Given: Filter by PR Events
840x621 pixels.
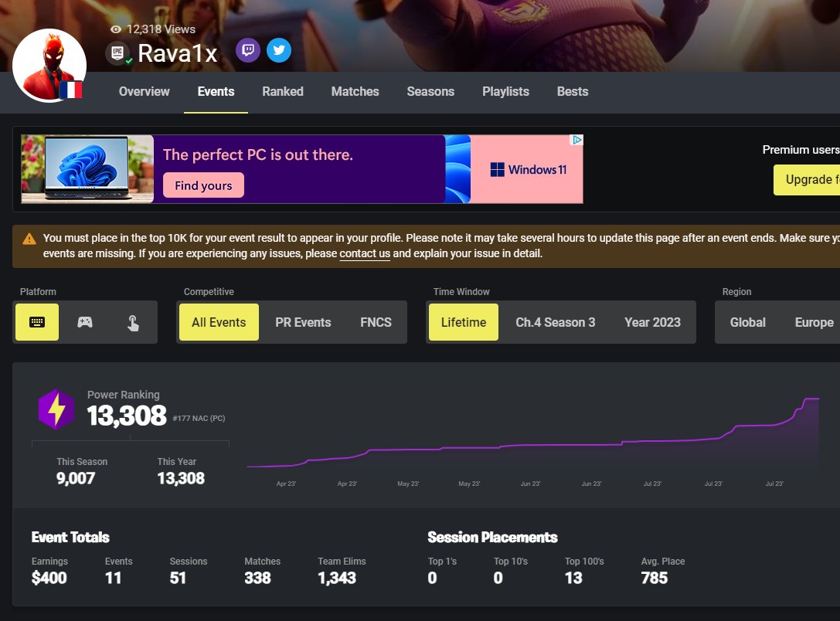Looking at the screenshot, I should 303,322.
